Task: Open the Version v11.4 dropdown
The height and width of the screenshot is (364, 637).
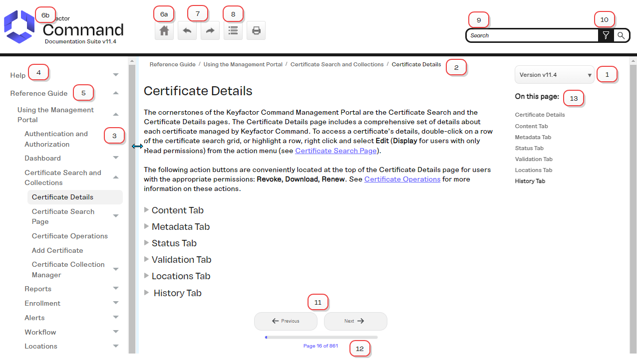Action: tap(554, 74)
